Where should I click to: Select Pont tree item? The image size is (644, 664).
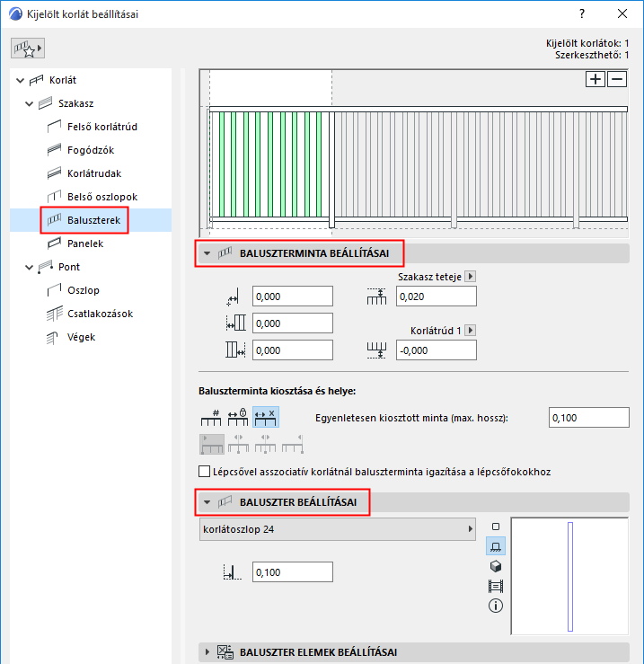point(69,267)
